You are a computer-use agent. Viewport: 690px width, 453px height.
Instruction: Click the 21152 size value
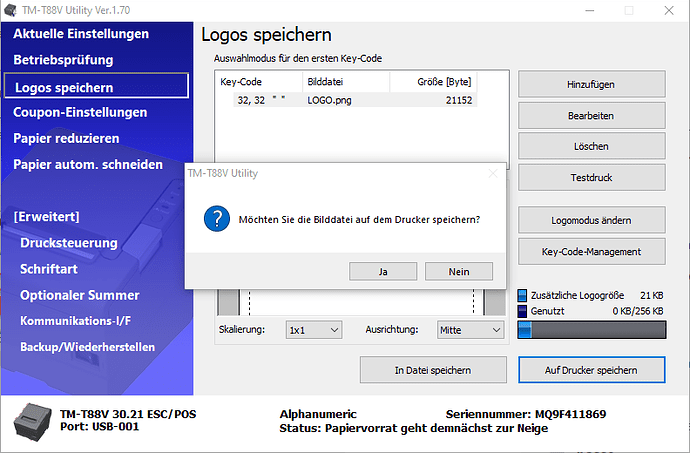coord(459,100)
